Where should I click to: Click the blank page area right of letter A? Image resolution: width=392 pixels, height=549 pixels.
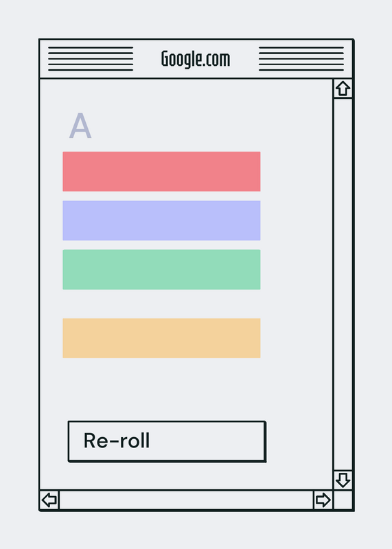pos(210,126)
